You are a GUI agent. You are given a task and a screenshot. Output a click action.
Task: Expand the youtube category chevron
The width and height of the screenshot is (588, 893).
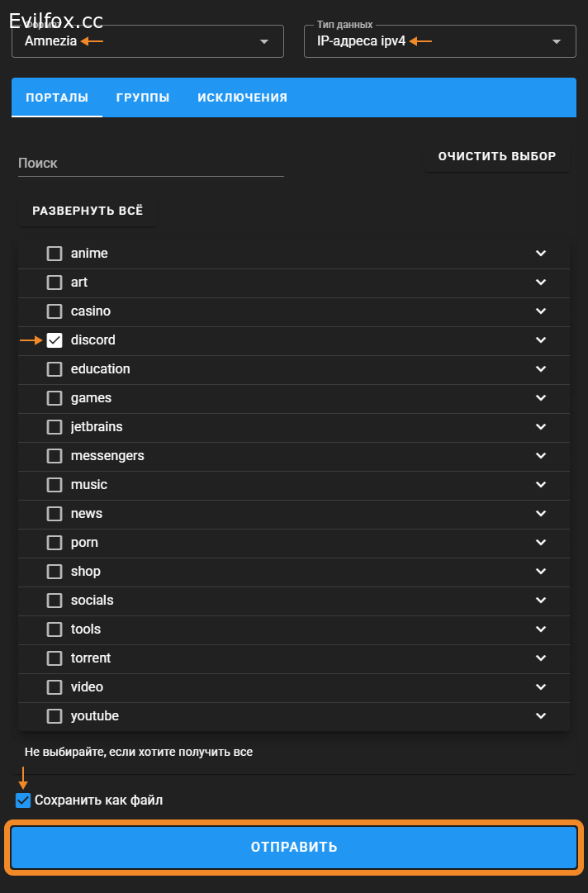pos(541,716)
